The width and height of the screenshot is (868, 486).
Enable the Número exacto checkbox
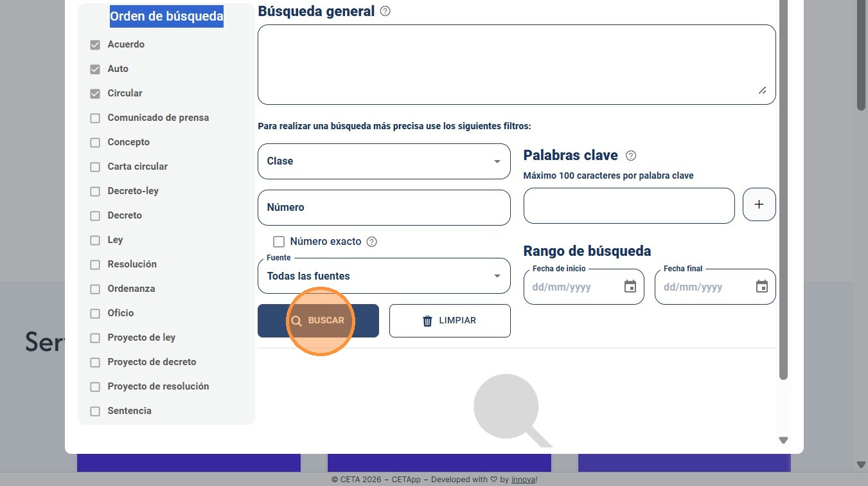coord(279,242)
